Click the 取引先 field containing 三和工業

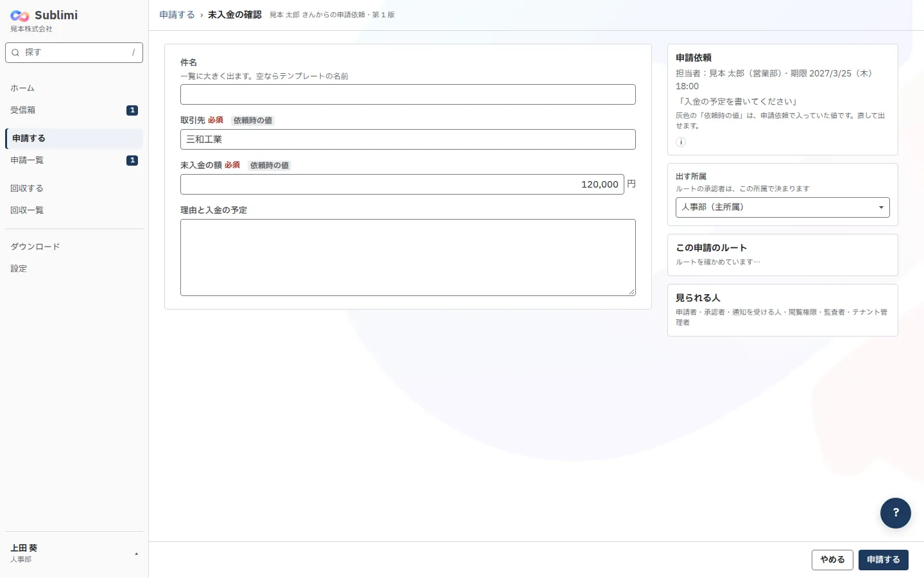point(408,139)
